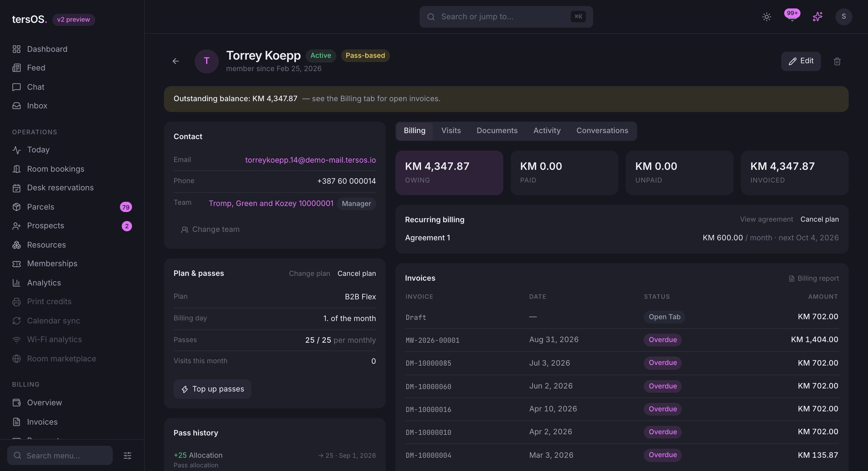
Task: Open Desk reservations in the sidebar
Action: (x=72, y=188)
